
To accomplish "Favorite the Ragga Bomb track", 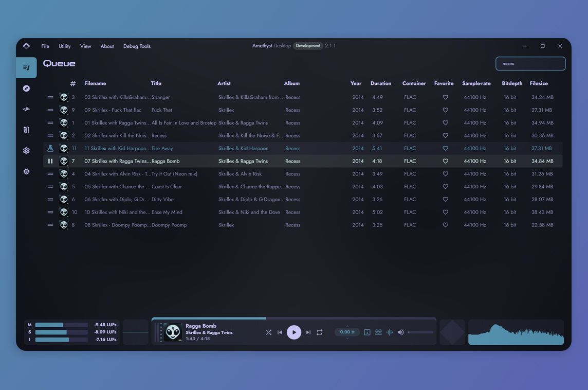I will pos(445,161).
